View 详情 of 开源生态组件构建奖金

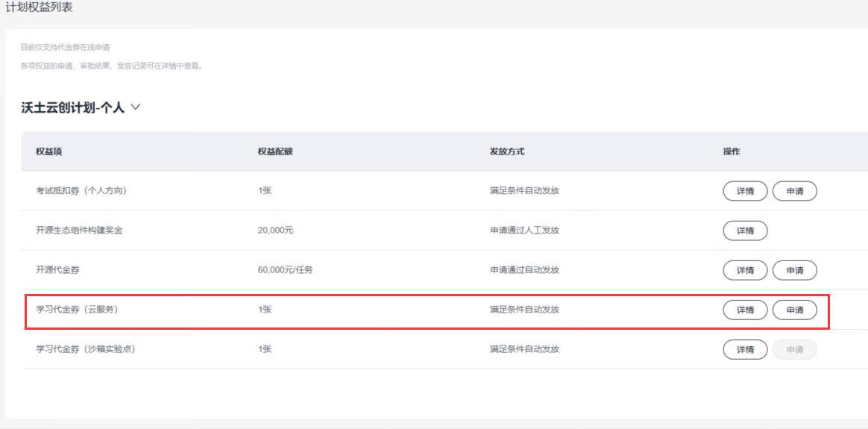point(745,231)
